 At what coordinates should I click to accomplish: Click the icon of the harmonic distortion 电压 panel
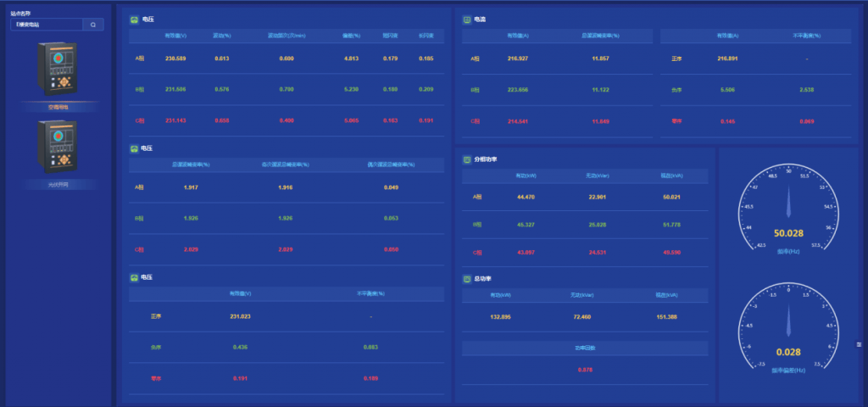134,148
